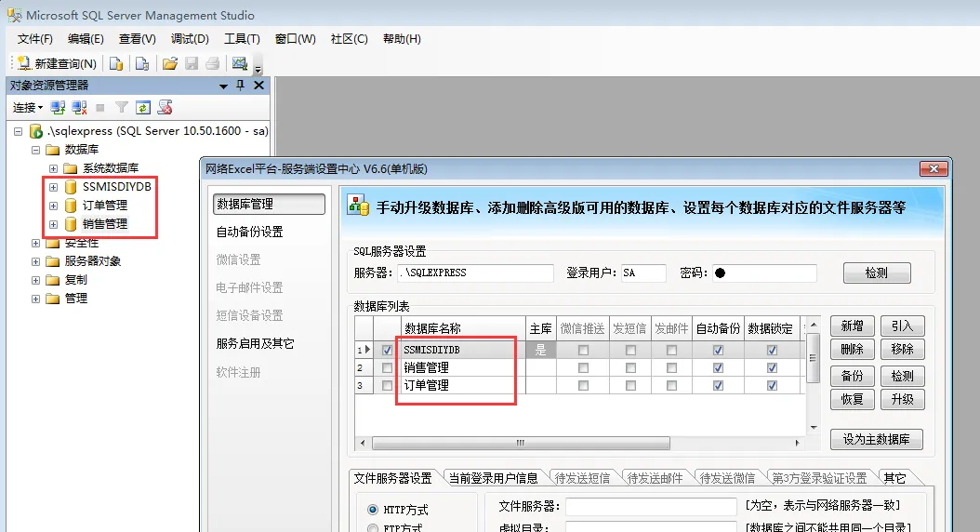Click the open file folder icon
980x532 pixels.
click(170, 63)
